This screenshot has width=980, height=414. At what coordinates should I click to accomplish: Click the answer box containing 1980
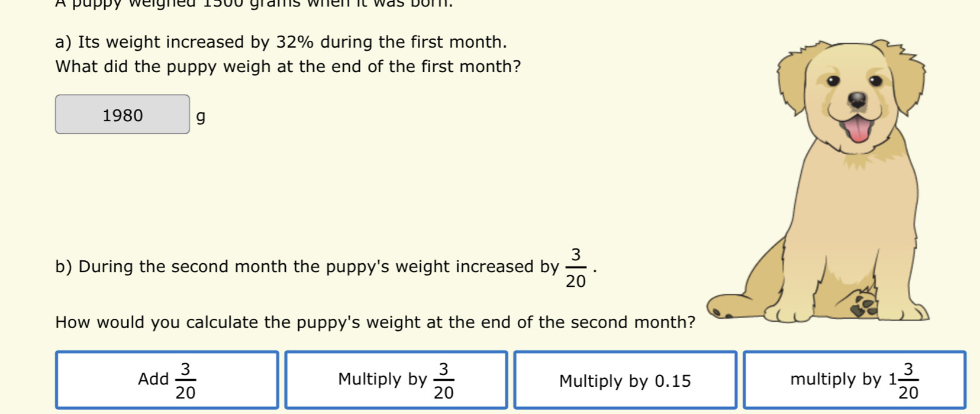click(122, 115)
